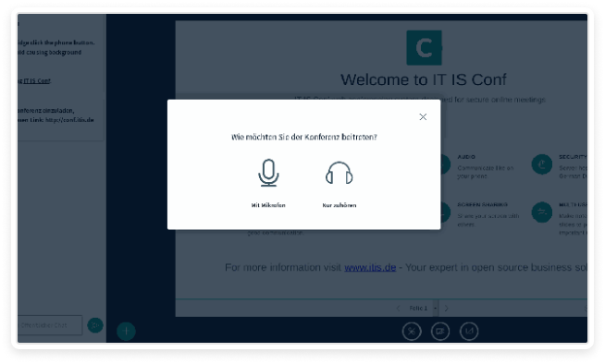The width and height of the screenshot is (605, 364).
Task: Open the www.itis.de link
Action: pos(370,267)
